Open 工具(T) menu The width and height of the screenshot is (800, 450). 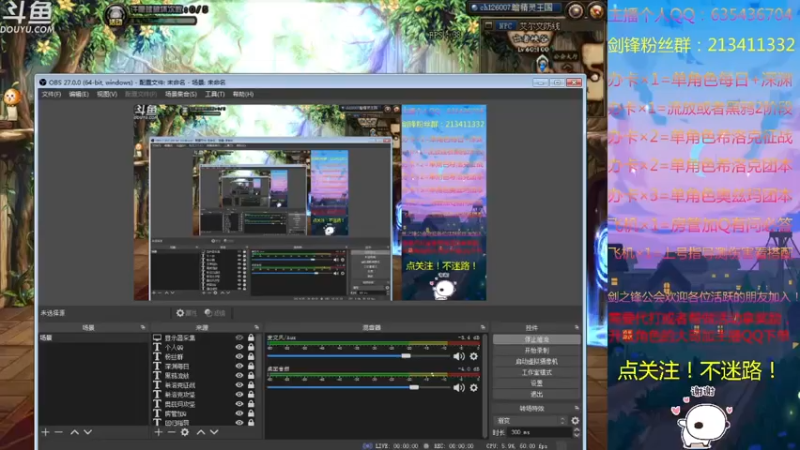[x=215, y=94]
